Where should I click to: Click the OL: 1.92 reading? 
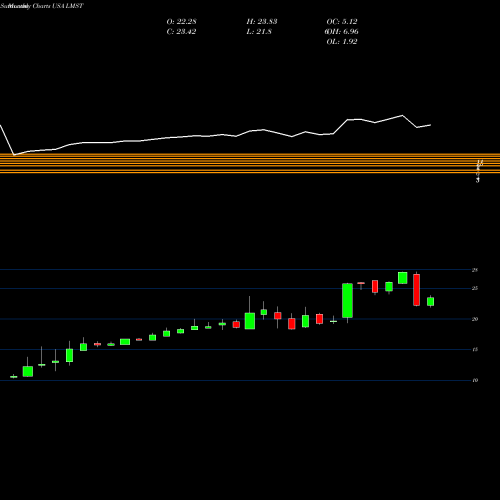pos(342,42)
